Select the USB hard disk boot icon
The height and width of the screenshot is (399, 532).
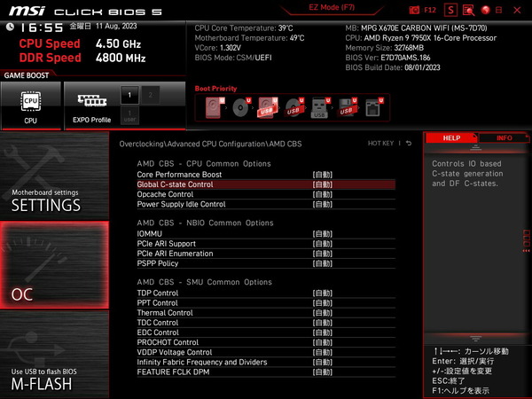point(268,107)
